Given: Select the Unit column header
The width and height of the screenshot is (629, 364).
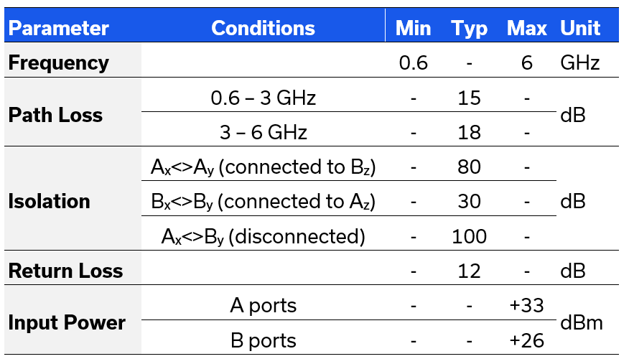Looking at the screenshot, I should coord(580,28).
